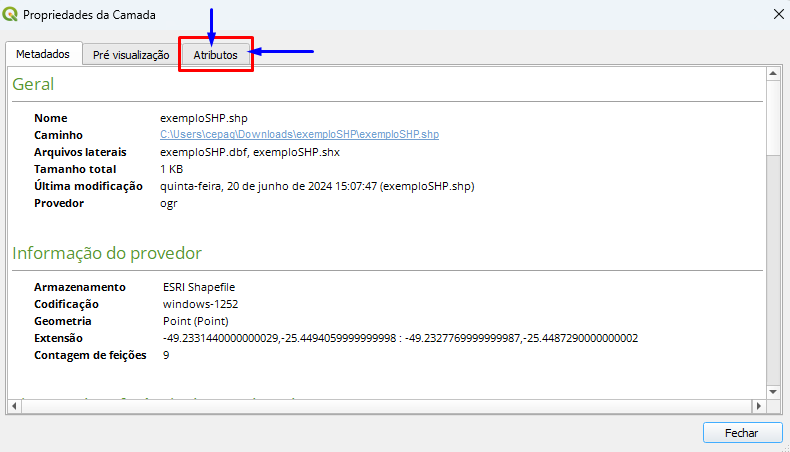Click the QGIS logo icon in title bar

point(10,14)
